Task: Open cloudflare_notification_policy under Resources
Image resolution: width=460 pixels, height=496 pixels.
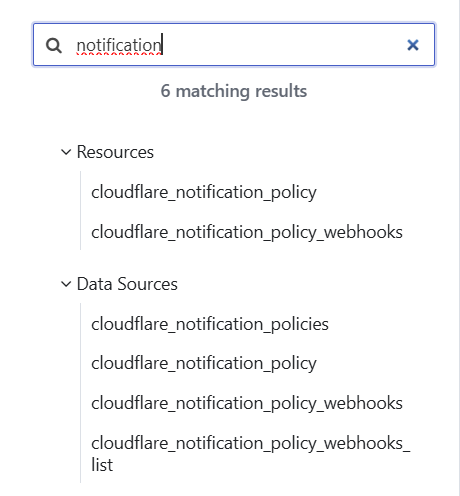Action: pos(204,192)
